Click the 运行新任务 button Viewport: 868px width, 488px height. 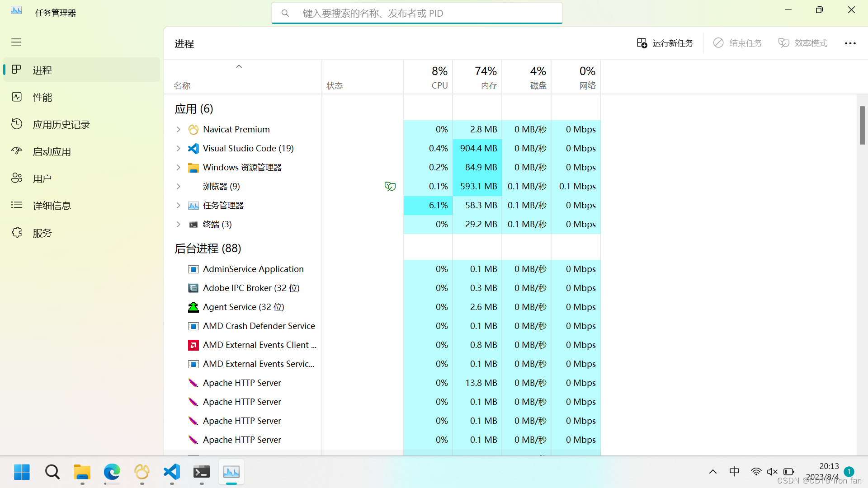click(665, 43)
